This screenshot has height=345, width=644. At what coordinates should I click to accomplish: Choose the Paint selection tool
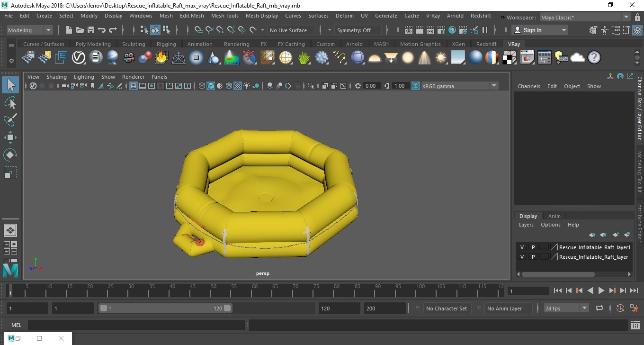(10, 120)
